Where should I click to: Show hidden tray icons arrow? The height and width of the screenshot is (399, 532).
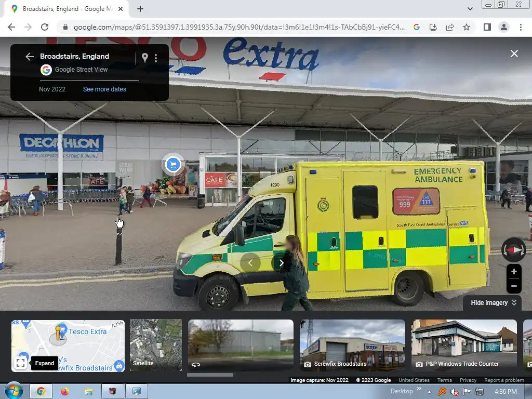click(x=430, y=392)
